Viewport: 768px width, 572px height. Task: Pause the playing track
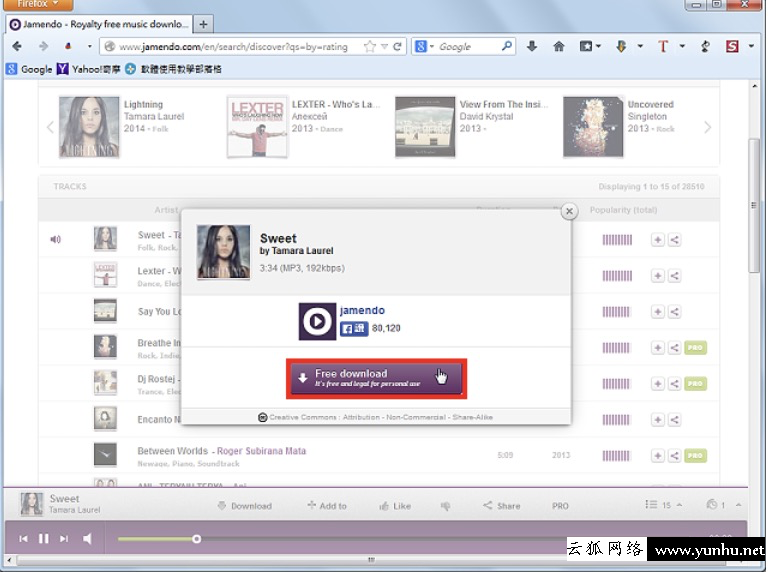(44, 539)
